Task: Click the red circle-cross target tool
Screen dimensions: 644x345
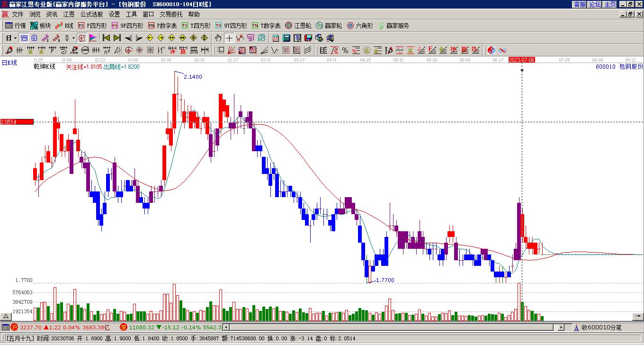Action: click(128, 50)
